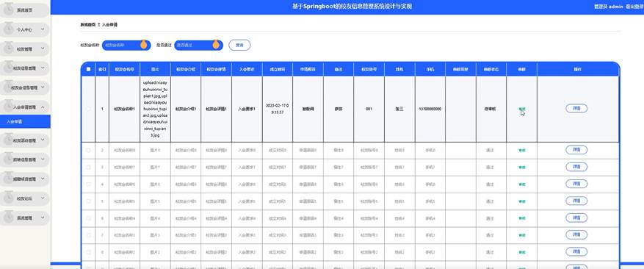Viewport: 644px width, 269px height.
Task: Click the 成立时间 column header
Action: [x=278, y=70]
